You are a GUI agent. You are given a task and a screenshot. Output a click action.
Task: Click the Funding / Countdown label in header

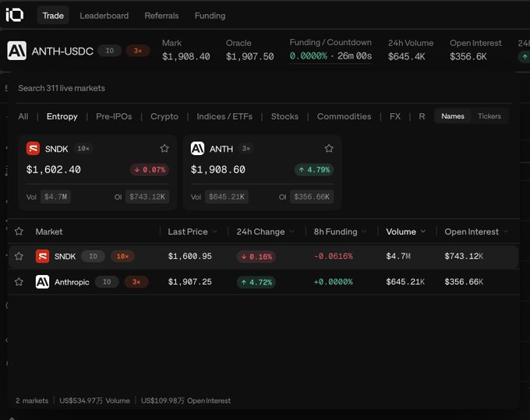point(330,43)
